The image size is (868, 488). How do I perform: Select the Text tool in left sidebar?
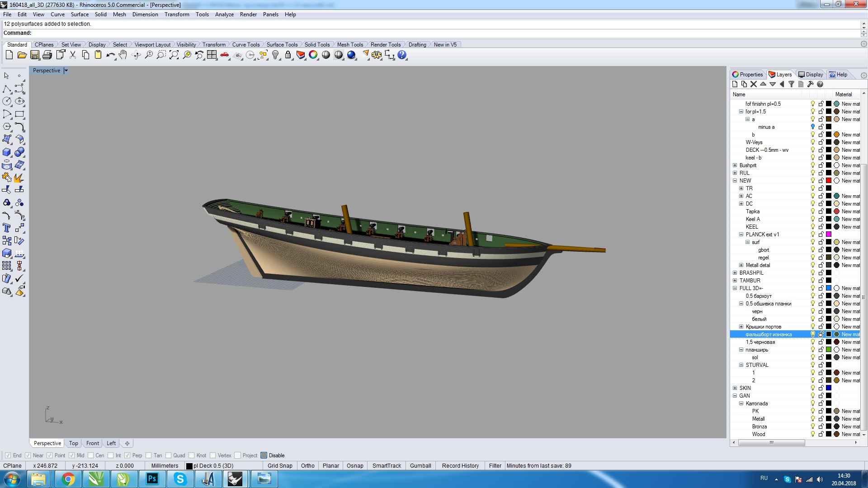point(7,228)
